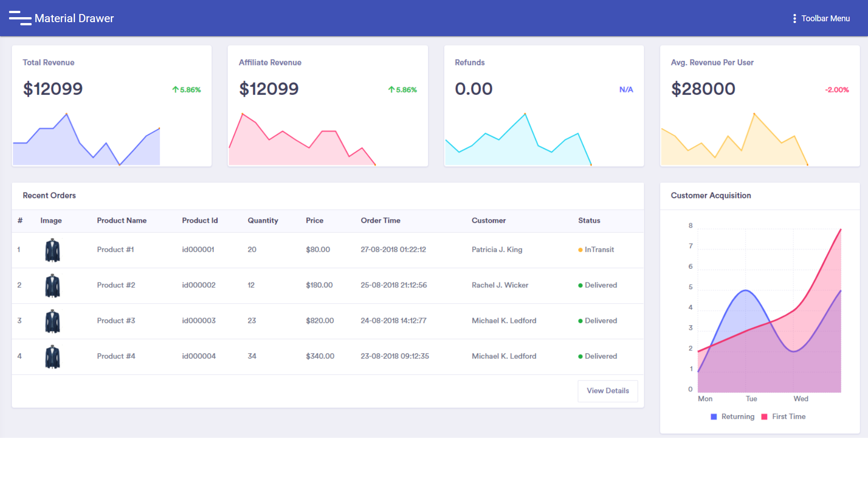The image size is (868, 488).
Task: Click Product #4 jacket thumbnail image
Action: pyautogui.click(x=52, y=357)
